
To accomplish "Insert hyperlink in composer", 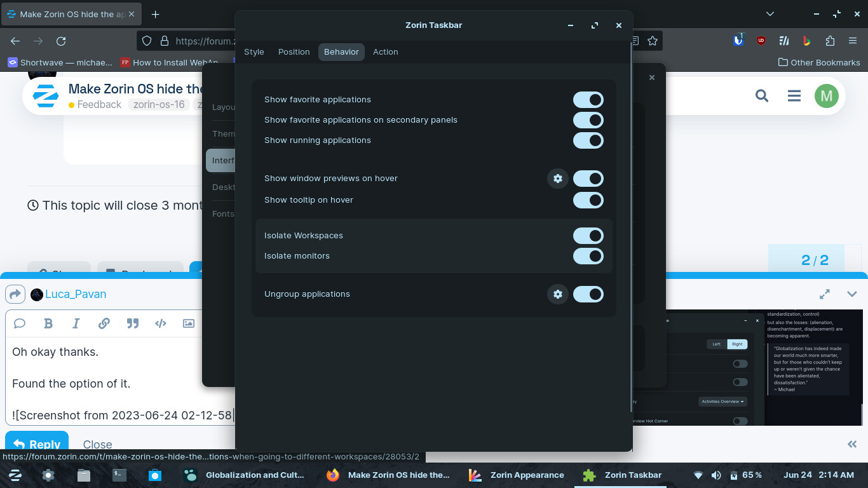I will click(x=104, y=323).
